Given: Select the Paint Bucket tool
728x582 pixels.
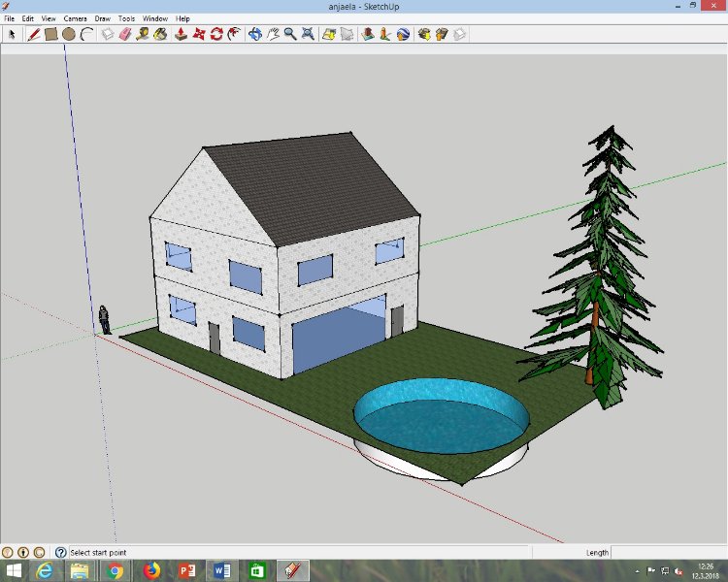Looking at the screenshot, I should tap(160, 34).
